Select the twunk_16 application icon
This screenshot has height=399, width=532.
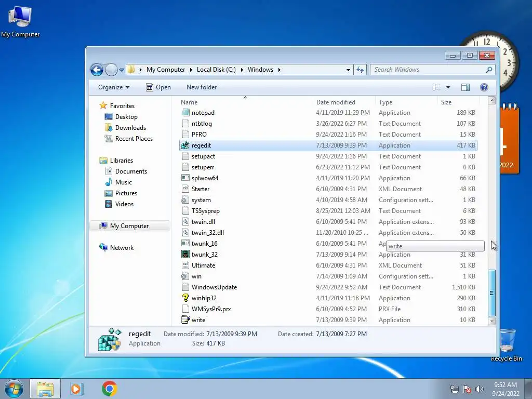(x=185, y=244)
